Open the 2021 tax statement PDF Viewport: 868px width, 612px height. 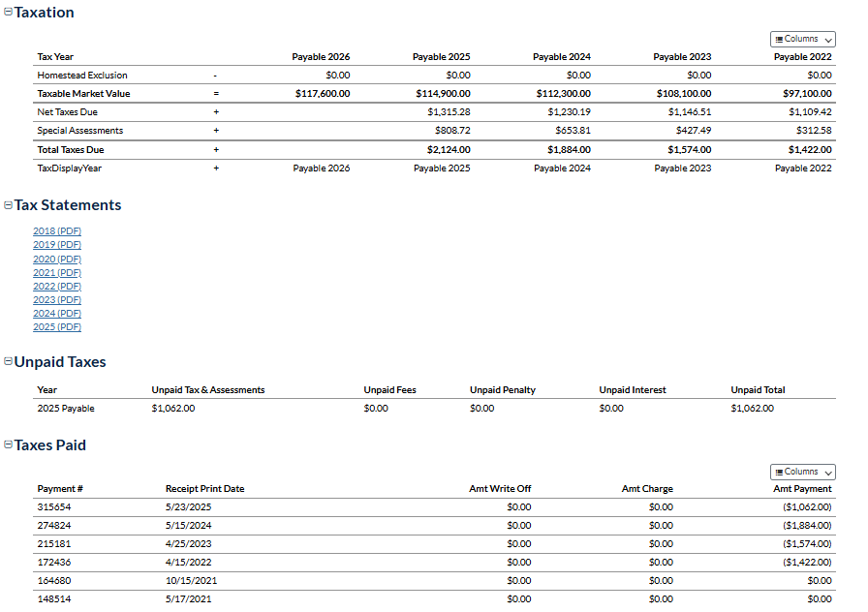[x=57, y=272]
